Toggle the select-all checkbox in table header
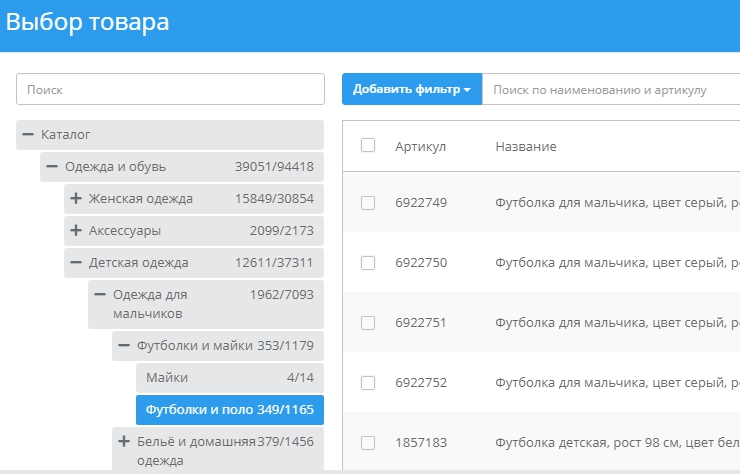740x474 pixels. click(x=368, y=145)
